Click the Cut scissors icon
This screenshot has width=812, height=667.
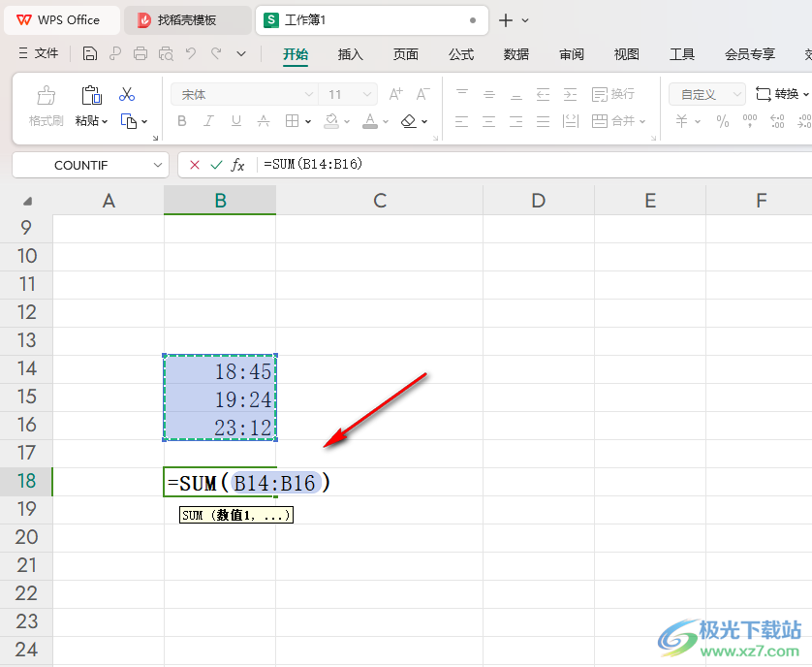tap(127, 94)
